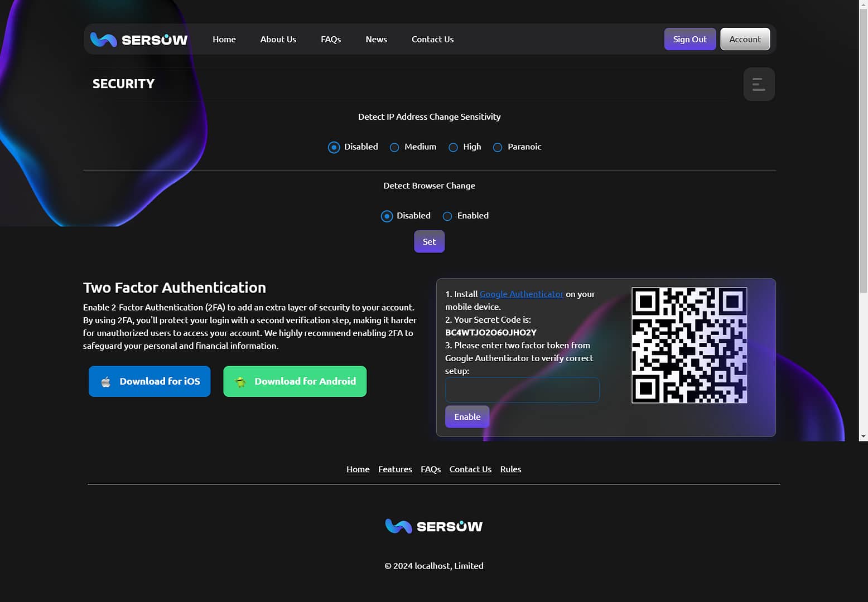Open the Rules footer link
This screenshot has width=868, height=602.
(x=510, y=469)
